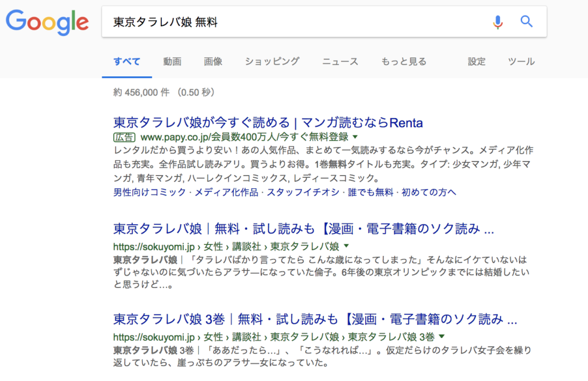The image size is (588, 381).
Task: Click the Google logo
Action: (47, 22)
